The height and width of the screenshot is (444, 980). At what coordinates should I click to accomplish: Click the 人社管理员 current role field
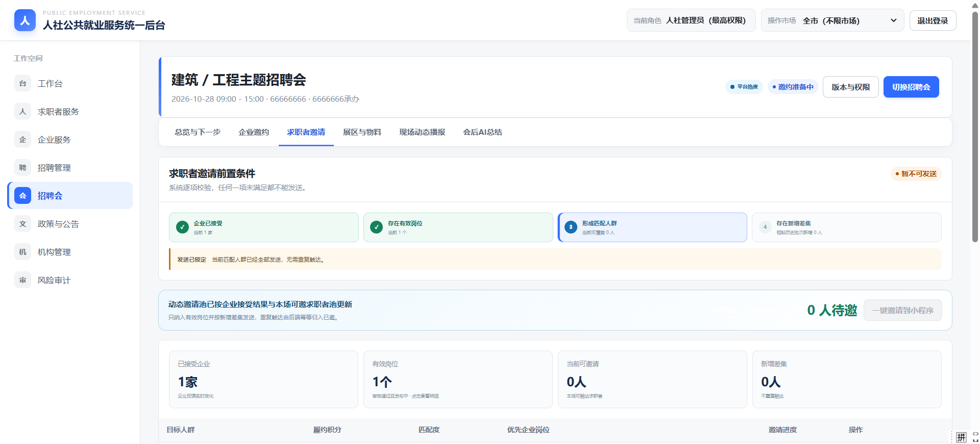pos(691,20)
